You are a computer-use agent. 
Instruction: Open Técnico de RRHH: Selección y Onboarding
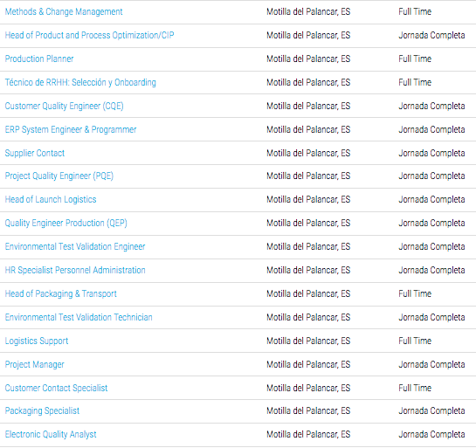(80, 83)
